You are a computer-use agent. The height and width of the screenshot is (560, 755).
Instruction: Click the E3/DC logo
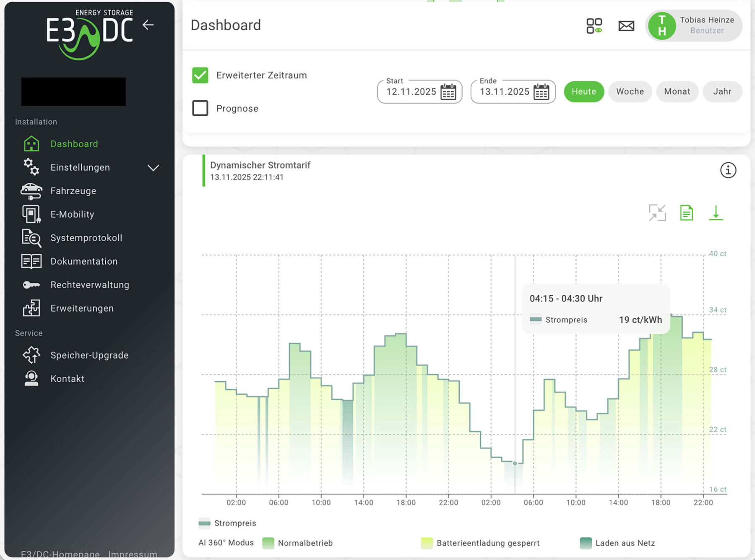tap(89, 34)
